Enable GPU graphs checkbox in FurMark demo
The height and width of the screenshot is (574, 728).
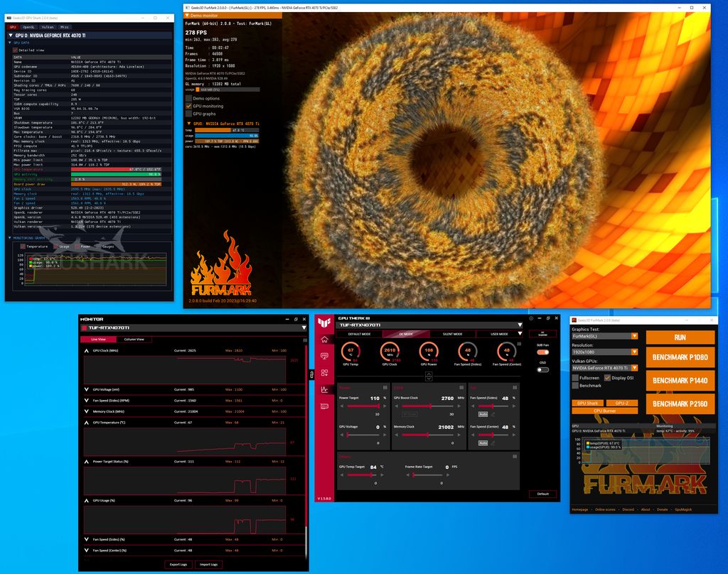pos(188,114)
